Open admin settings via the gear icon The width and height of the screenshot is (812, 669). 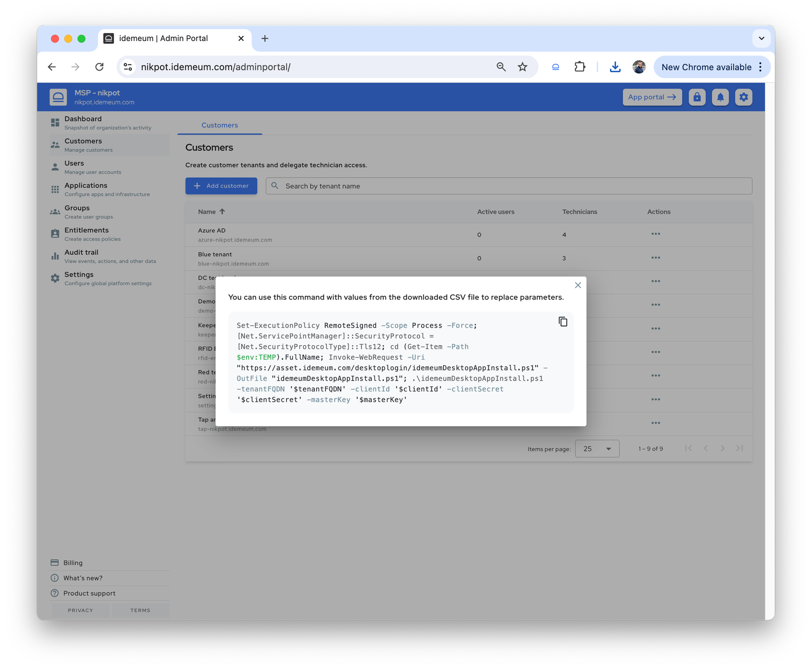[x=743, y=97]
